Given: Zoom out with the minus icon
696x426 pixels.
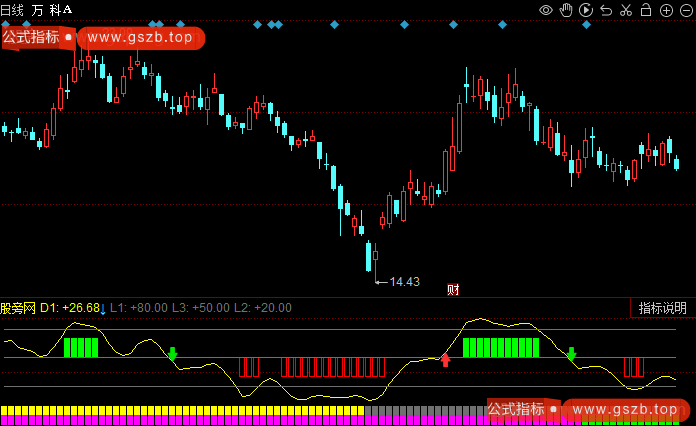Looking at the screenshot, I should click(684, 10).
